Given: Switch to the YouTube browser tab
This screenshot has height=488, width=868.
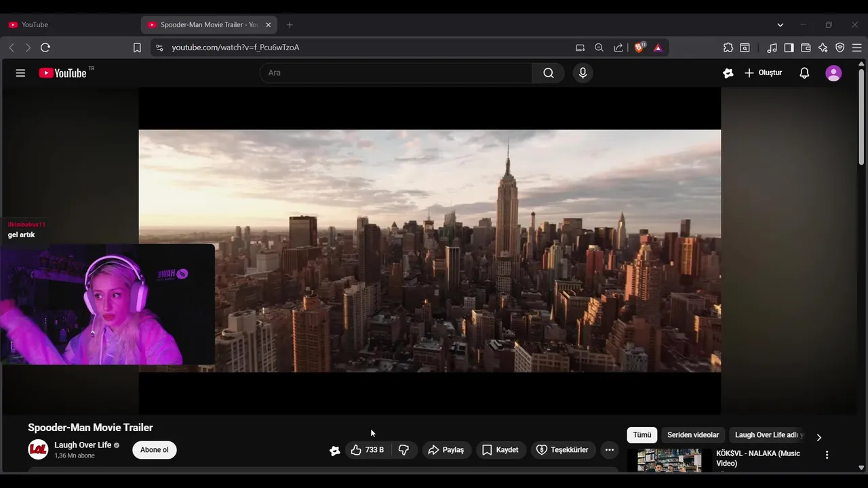Looking at the screenshot, I should tap(71, 24).
